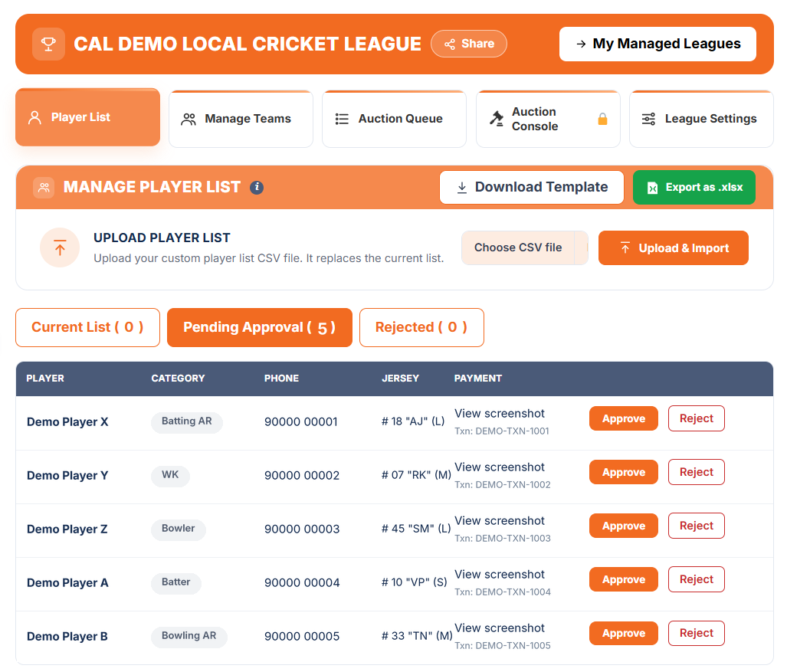Switch to Auction Queue tab

click(x=394, y=119)
